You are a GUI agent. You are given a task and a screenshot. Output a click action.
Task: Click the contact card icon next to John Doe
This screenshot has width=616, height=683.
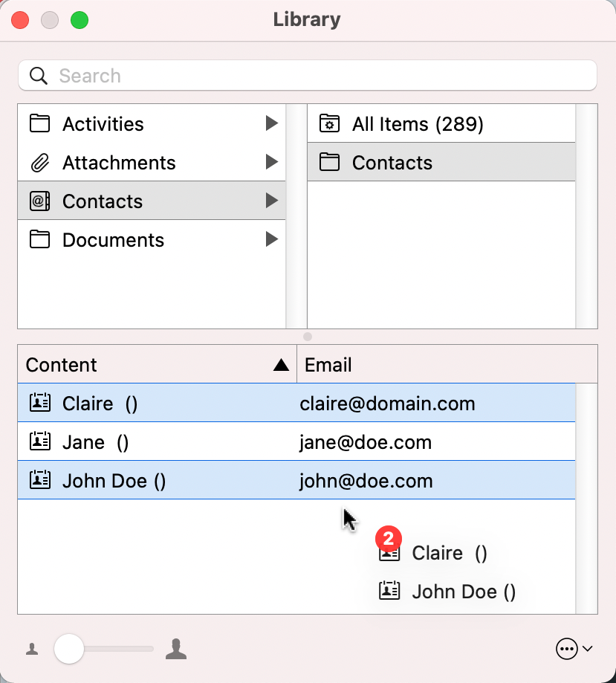click(x=39, y=480)
